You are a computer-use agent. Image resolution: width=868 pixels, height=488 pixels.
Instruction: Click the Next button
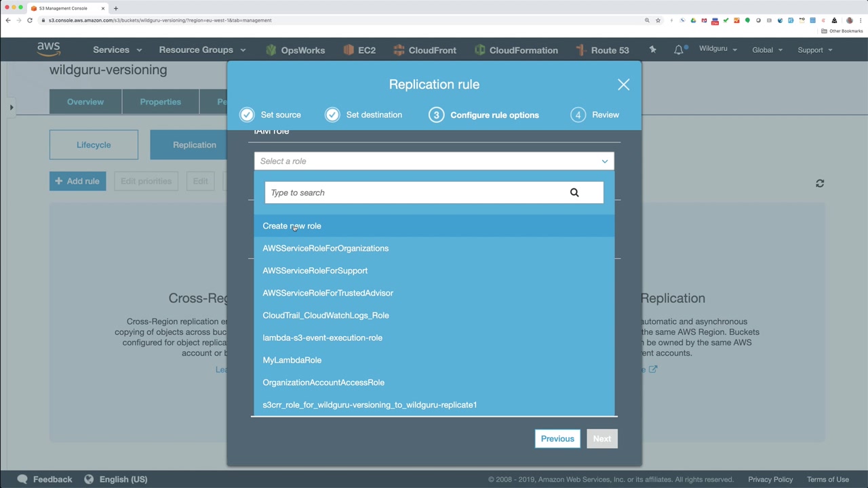pos(602,439)
